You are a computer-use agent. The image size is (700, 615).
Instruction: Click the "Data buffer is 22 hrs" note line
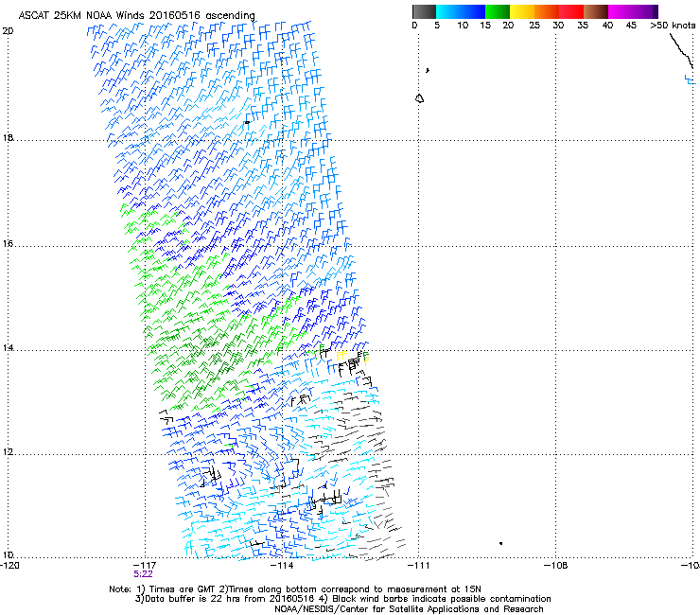tap(342, 599)
